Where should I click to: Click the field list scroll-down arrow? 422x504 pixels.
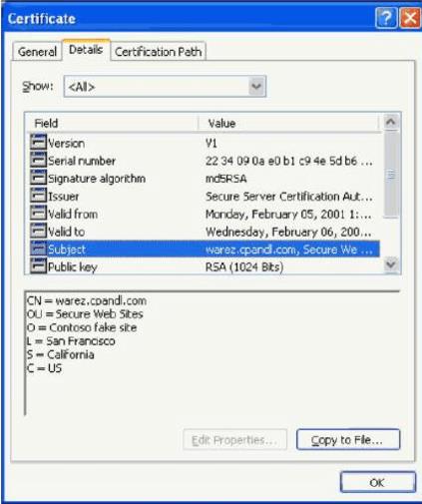coord(391,264)
